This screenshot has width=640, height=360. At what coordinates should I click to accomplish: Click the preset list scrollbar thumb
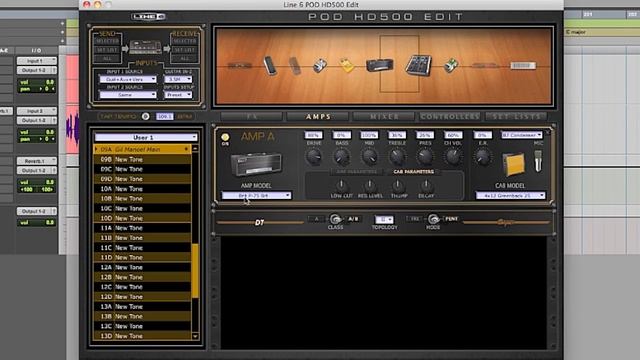pyautogui.click(x=195, y=271)
